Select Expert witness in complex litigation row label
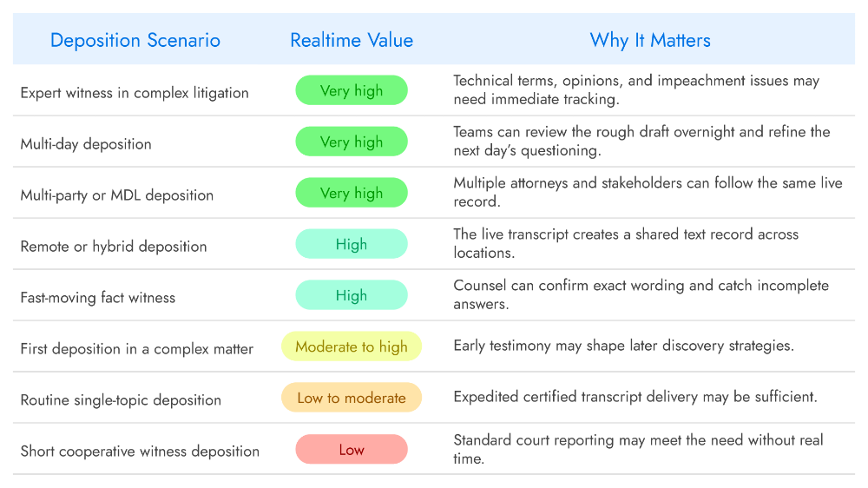Viewport: 868px width, 488px height. [135, 93]
